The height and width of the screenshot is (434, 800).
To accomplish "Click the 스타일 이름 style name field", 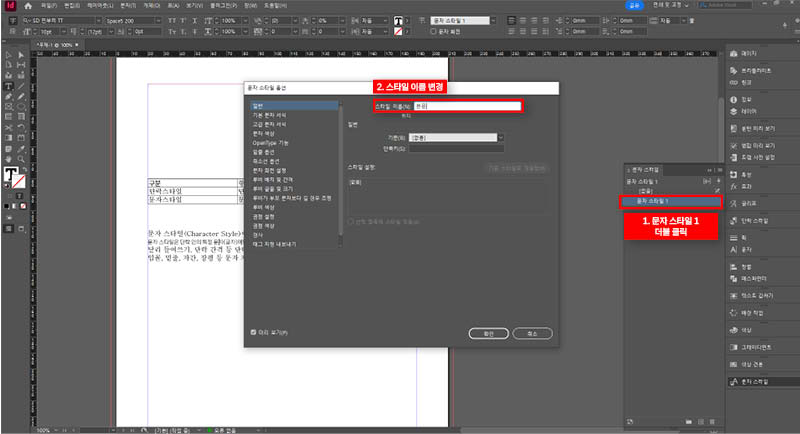I will pos(467,106).
